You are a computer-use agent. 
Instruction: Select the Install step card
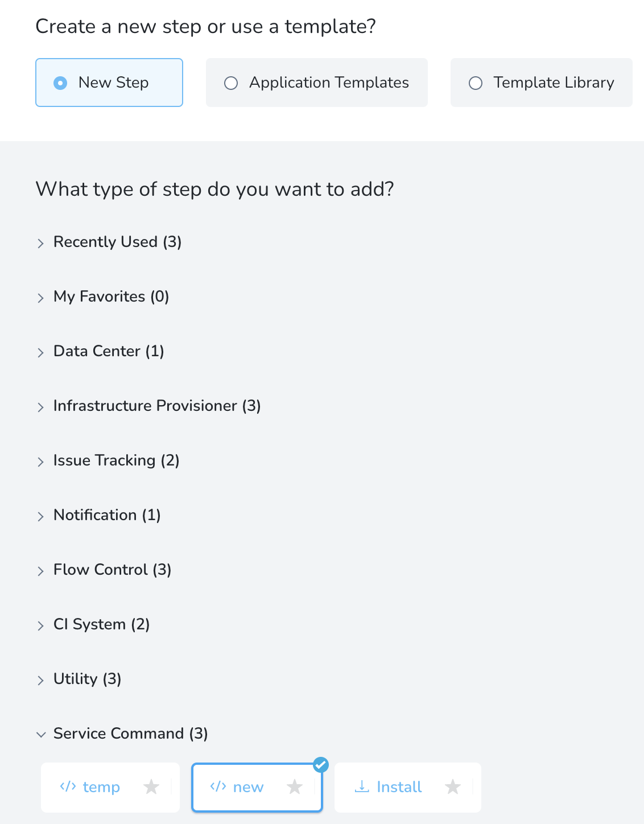(x=408, y=788)
